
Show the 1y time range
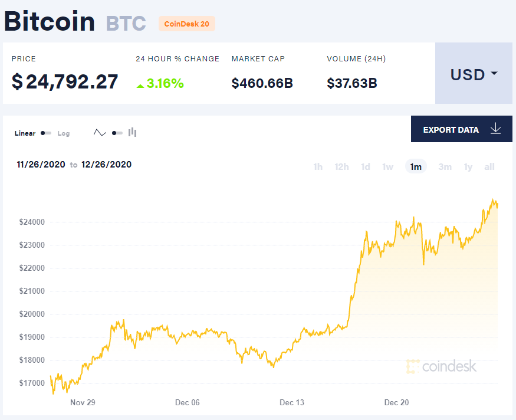468,167
